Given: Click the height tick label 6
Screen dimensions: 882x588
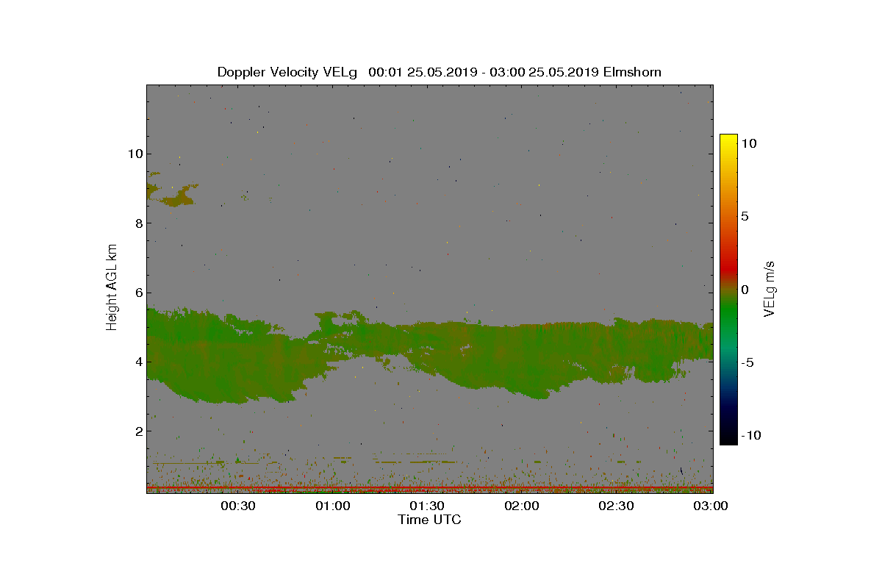Looking at the screenshot, I should point(137,292).
